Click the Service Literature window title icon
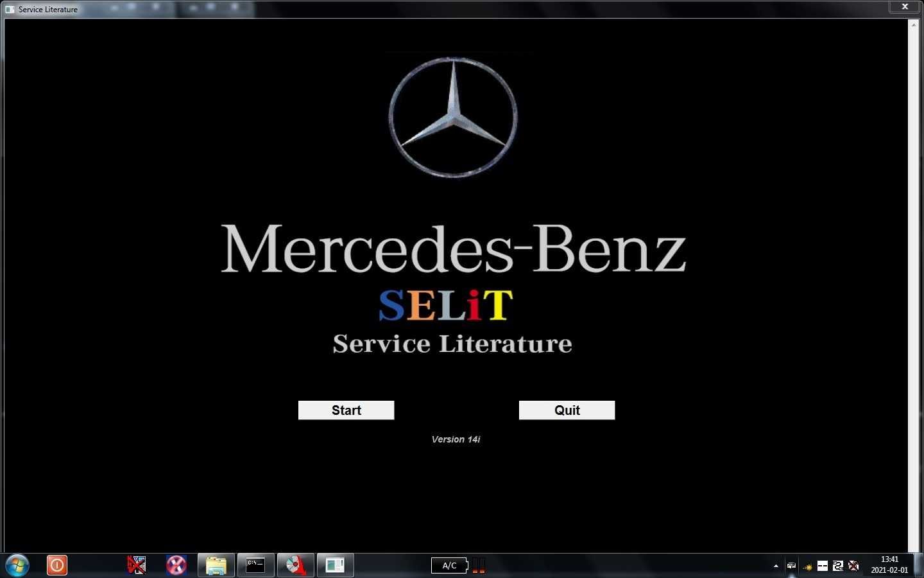Image resolution: width=924 pixels, height=578 pixels. click(10, 9)
